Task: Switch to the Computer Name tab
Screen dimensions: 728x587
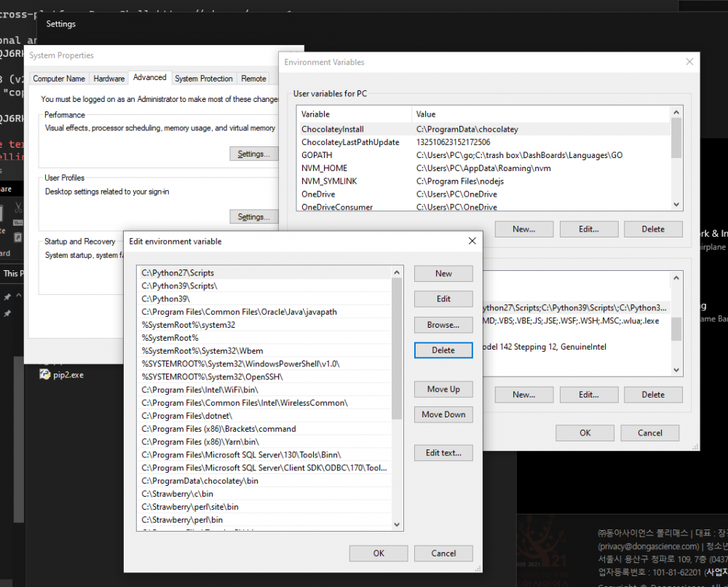Action: (x=59, y=79)
